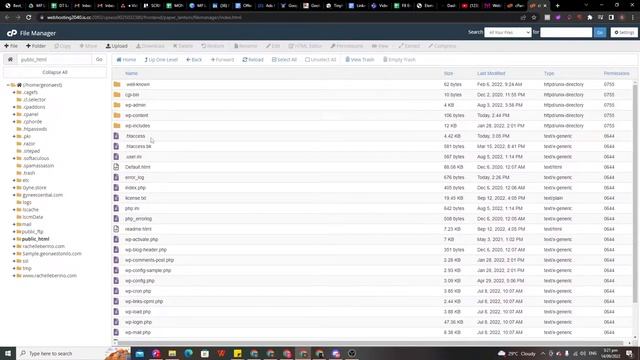Click Up One Level
Screen dimensions: 640x360
tap(161, 60)
